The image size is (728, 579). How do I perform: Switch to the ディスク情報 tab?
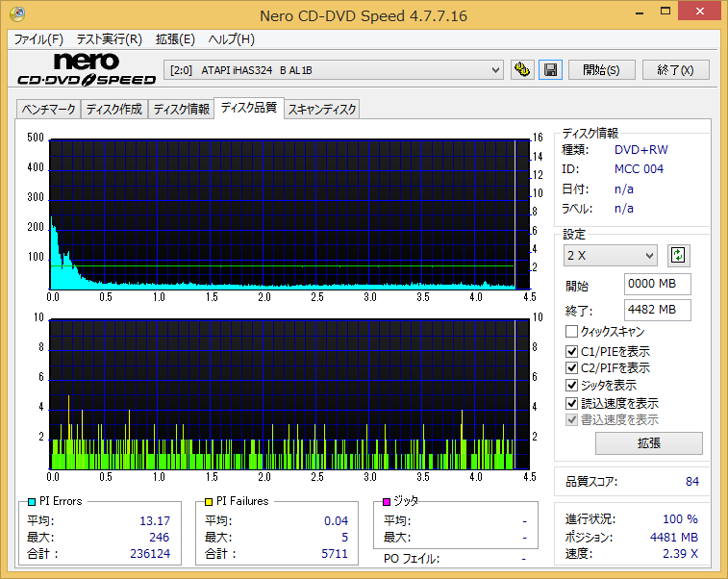(182, 109)
